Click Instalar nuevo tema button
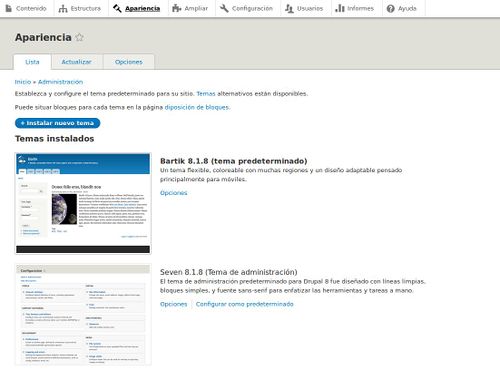 coord(57,123)
